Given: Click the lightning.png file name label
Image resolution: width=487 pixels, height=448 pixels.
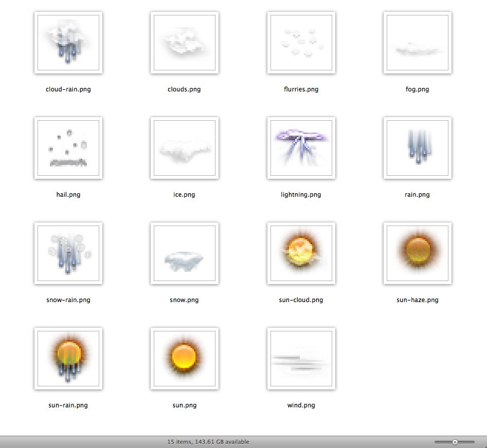Looking at the screenshot, I should click(301, 195).
